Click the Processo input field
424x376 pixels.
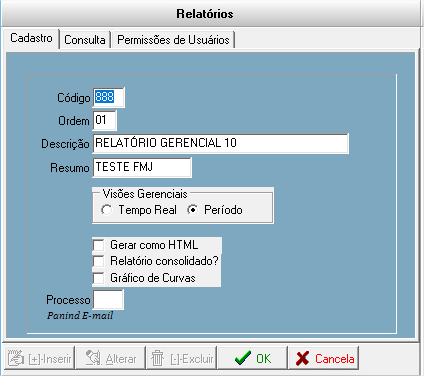[108, 300]
